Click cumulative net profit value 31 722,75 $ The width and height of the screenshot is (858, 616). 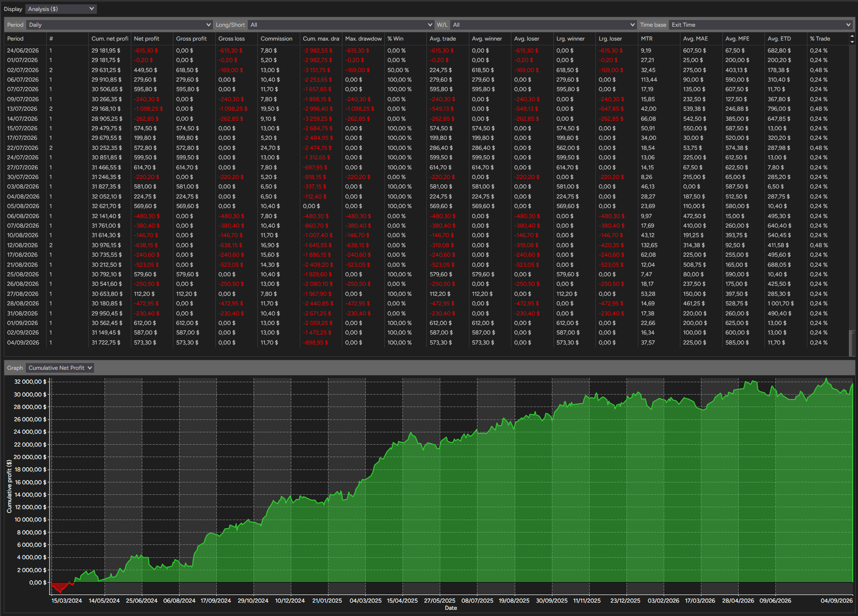click(106, 343)
